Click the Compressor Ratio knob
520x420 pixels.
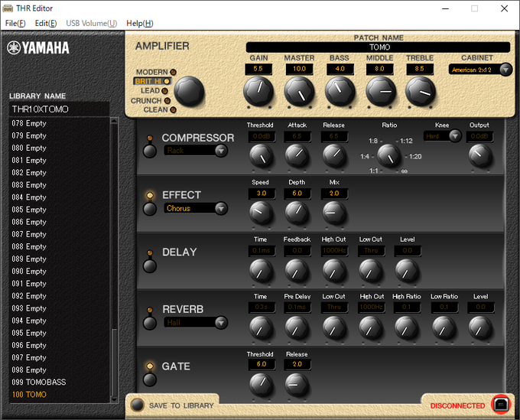click(x=389, y=156)
